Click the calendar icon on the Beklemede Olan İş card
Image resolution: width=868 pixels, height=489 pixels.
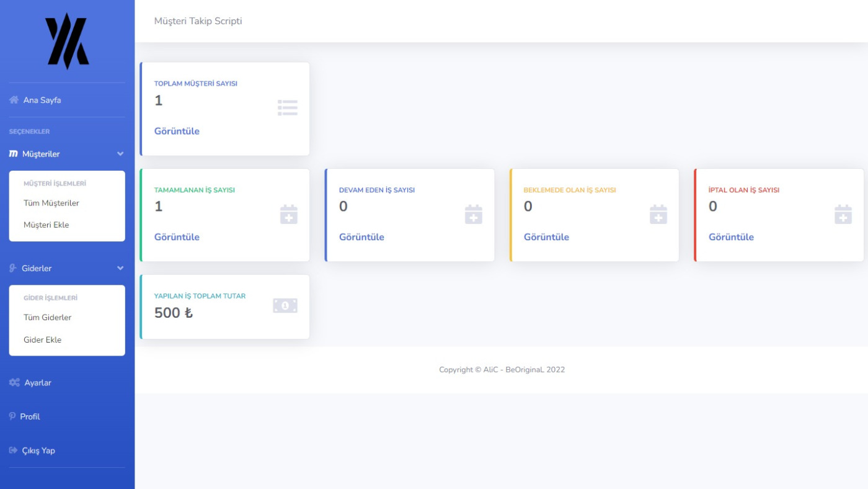[x=658, y=215]
